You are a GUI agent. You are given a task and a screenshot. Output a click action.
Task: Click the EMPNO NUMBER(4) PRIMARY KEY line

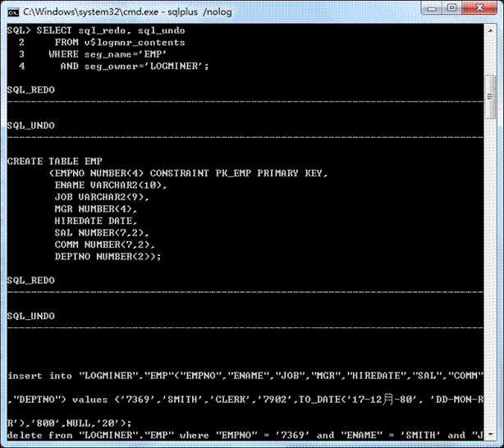pos(188,173)
